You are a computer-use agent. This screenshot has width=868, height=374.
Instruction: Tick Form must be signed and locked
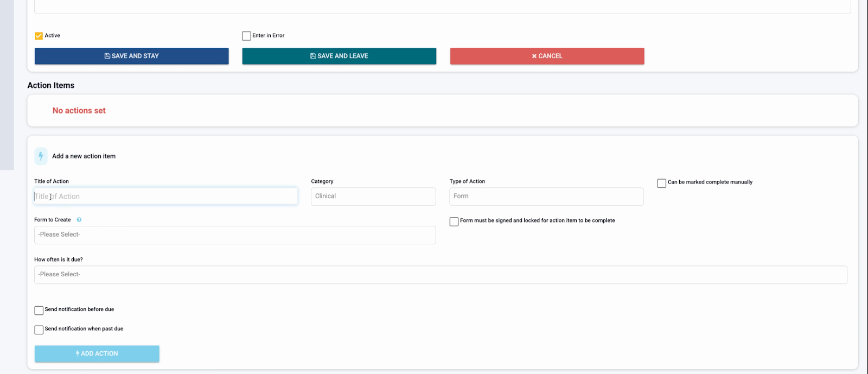point(454,221)
